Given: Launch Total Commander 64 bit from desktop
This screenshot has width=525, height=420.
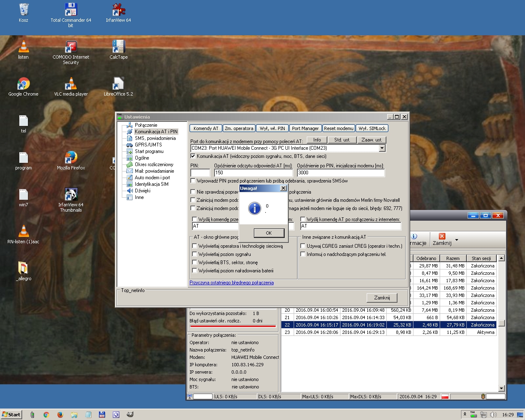Looking at the screenshot, I should [71, 10].
